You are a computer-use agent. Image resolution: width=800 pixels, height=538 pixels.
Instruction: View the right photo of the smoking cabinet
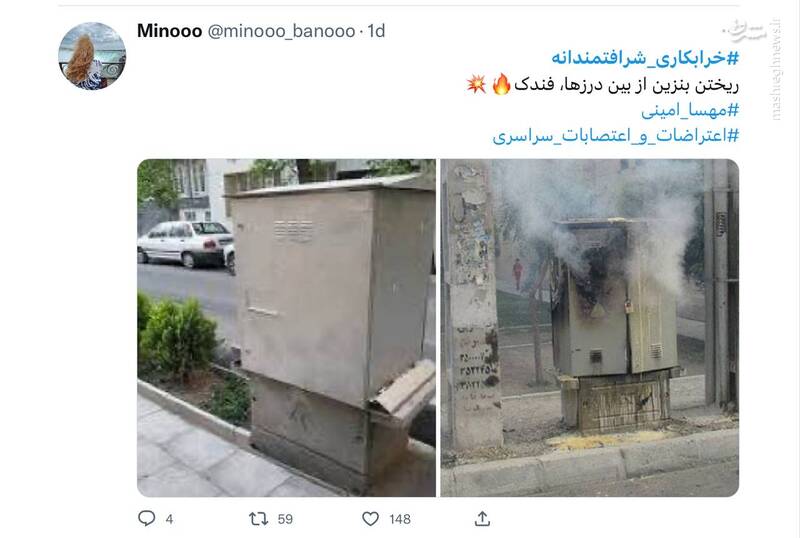(x=590, y=328)
